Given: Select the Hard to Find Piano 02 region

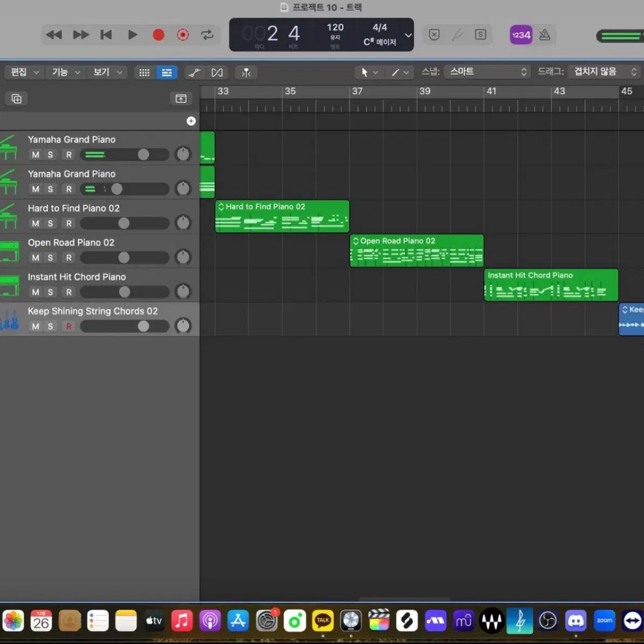Looking at the screenshot, I should [x=282, y=217].
